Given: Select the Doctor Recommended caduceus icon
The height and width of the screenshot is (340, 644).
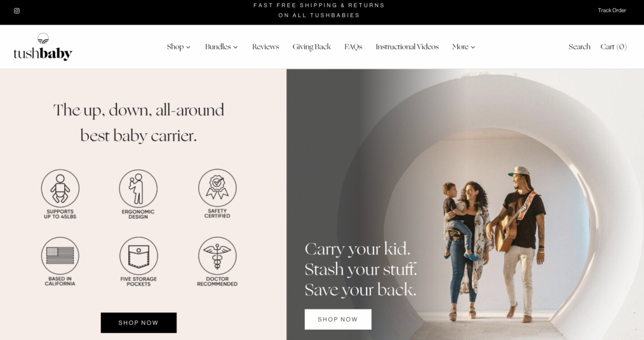Looking at the screenshot, I should tap(217, 256).
